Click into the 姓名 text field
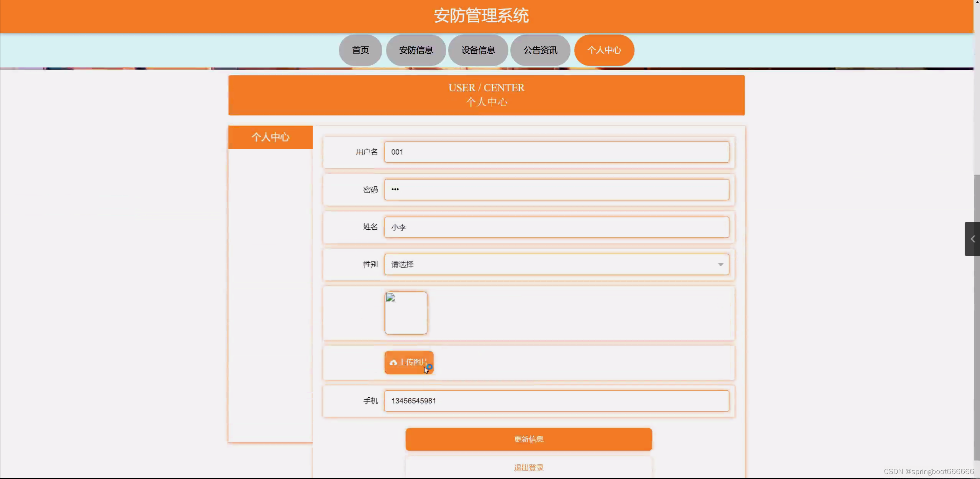Screen dimensions: 980x479 pyautogui.click(x=556, y=227)
